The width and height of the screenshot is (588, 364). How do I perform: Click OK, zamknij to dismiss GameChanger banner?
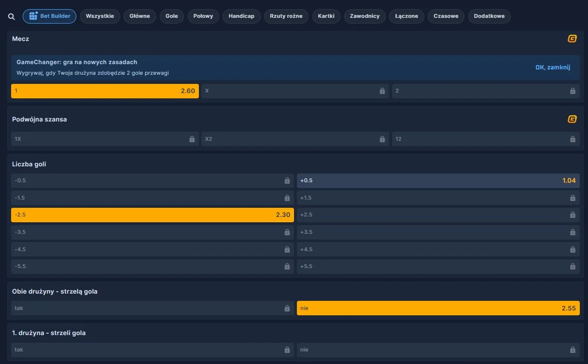(553, 67)
